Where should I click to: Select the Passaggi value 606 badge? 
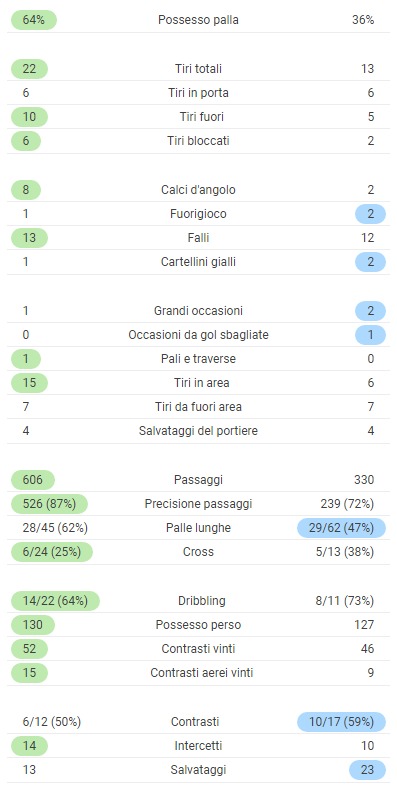pyautogui.click(x=32, y=480)
